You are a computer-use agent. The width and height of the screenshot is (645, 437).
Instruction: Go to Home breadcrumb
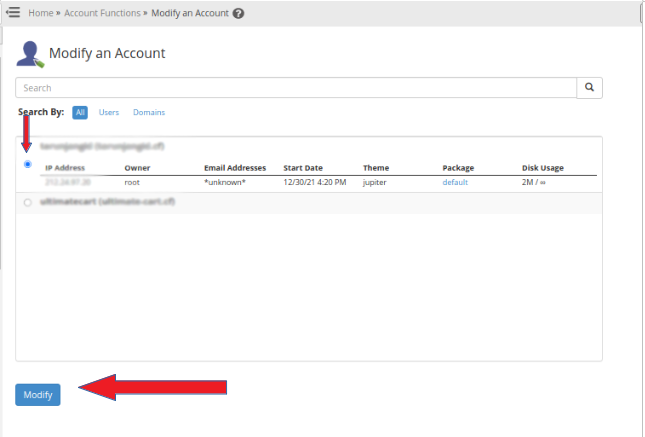[41, 13]
